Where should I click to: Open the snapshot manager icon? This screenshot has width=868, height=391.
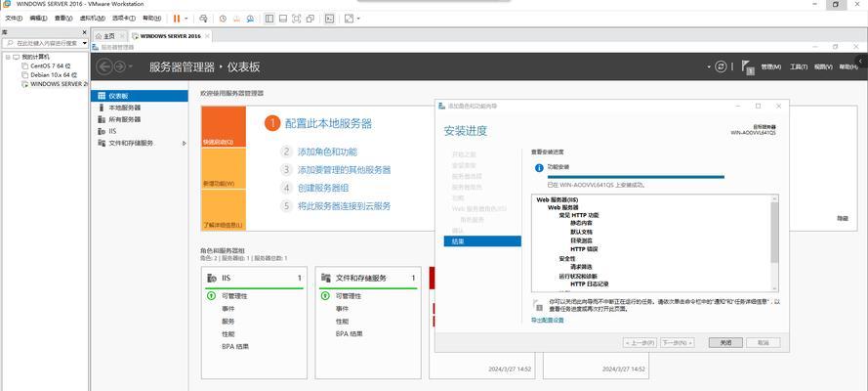250,19
